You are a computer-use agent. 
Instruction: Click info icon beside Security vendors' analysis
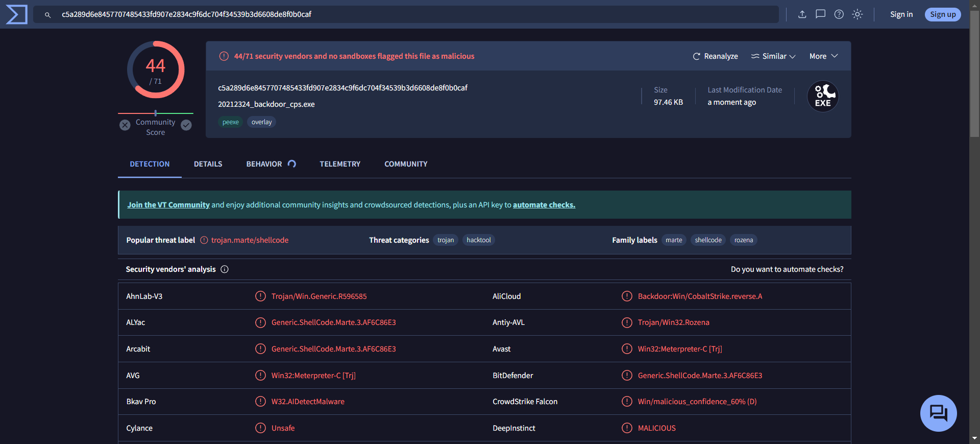pyautogui.click(x=225, y=269)
